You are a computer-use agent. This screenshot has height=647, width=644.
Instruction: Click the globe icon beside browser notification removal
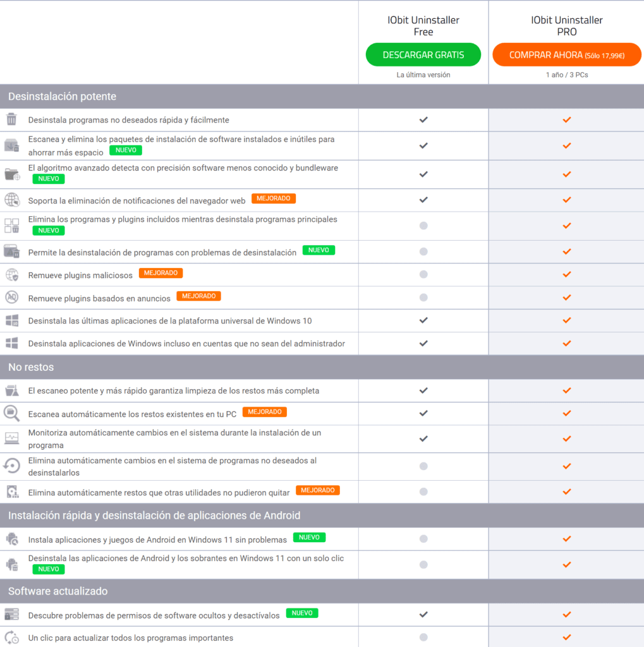click(12, 200)
